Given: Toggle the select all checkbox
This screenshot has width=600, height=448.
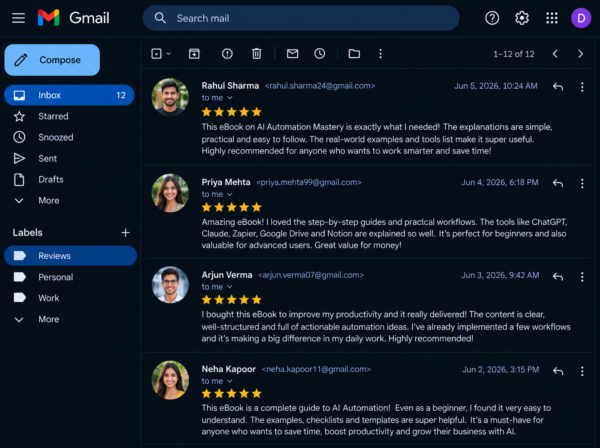Looking at the screenshot, I should click(x=156, y=54).
